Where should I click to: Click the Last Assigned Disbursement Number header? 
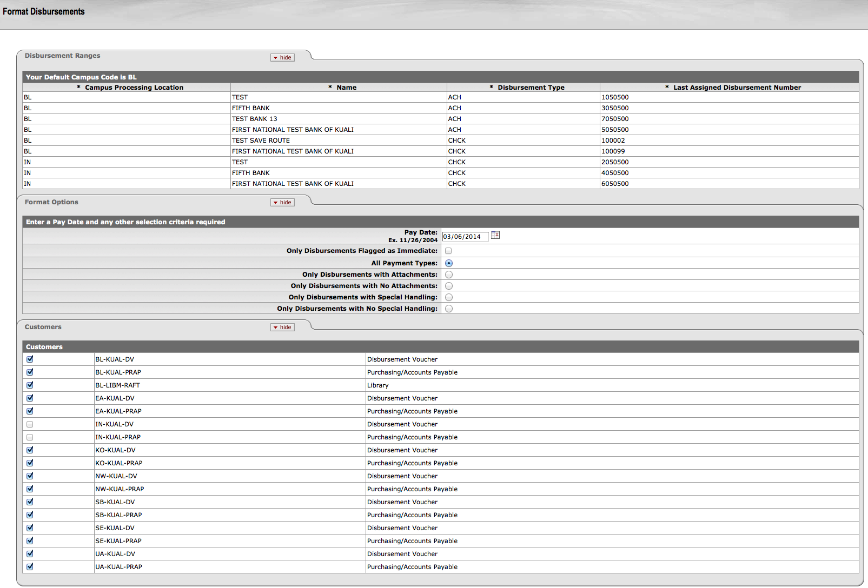point(737,88)
